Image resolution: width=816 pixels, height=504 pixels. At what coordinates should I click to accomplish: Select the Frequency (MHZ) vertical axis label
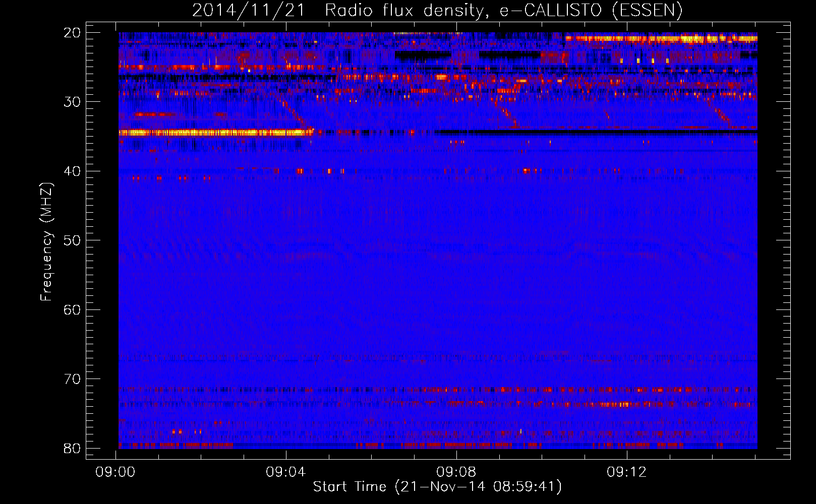(x=46, y=242)
